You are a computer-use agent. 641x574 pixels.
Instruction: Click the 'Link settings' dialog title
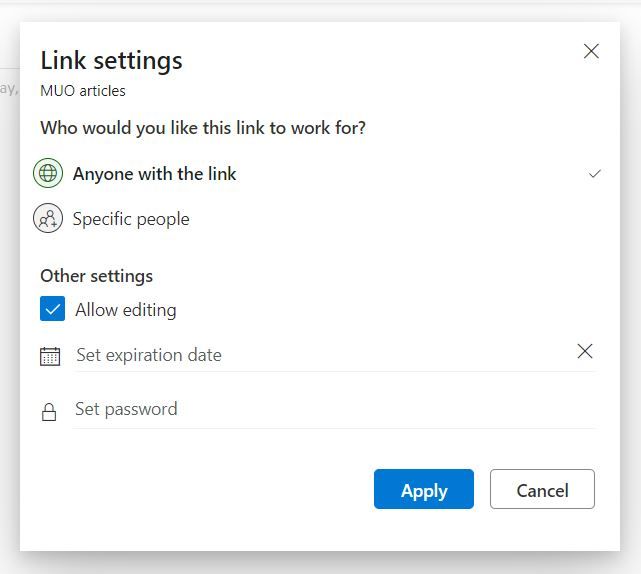111,60
